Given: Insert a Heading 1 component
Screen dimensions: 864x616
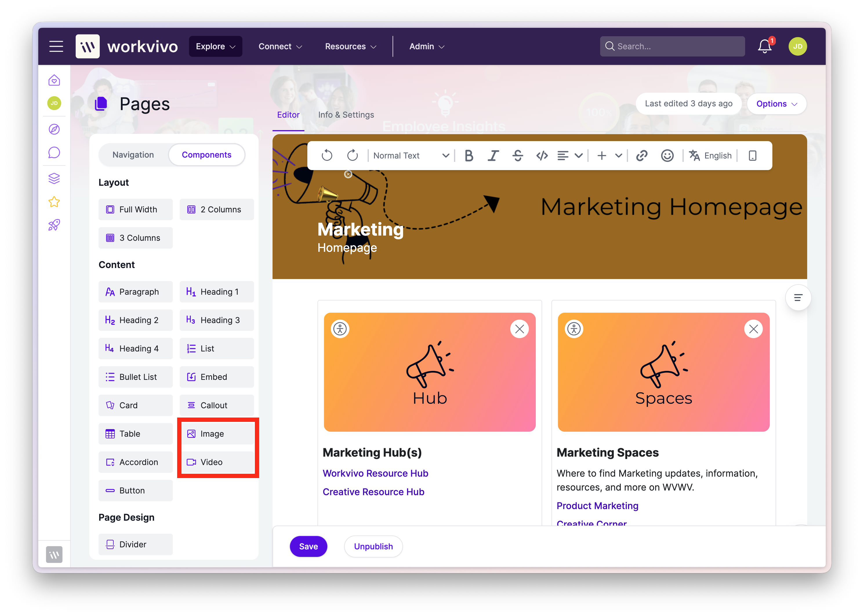Looking at the screenshot, I should pyautogui.click(x=217, y=292).
